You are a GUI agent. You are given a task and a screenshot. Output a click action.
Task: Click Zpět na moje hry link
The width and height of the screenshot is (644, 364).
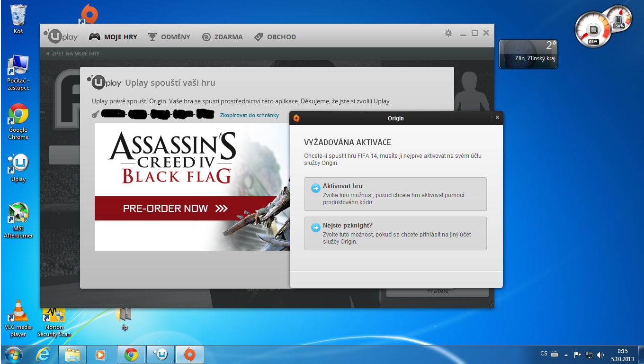pos(73,54)
